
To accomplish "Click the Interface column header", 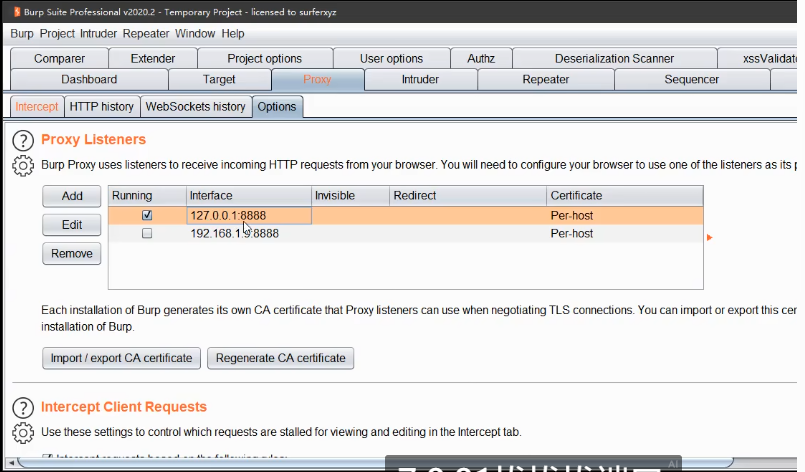I will (248, 196).
